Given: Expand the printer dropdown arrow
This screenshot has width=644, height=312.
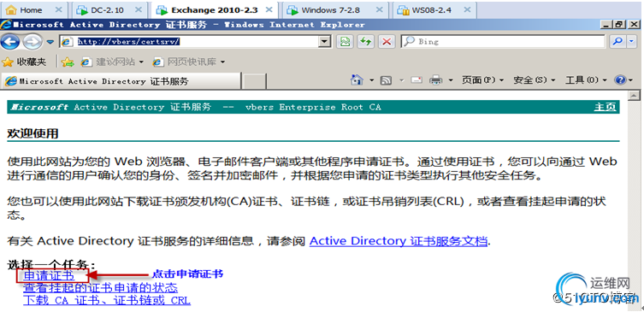Looking at the screenshot, I should coord(451,80).
